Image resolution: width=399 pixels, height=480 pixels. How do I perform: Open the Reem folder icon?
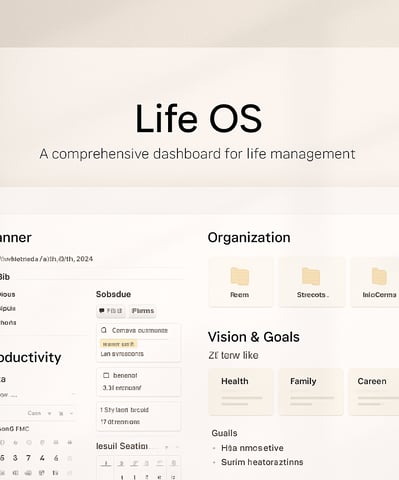tap(240, 276)
